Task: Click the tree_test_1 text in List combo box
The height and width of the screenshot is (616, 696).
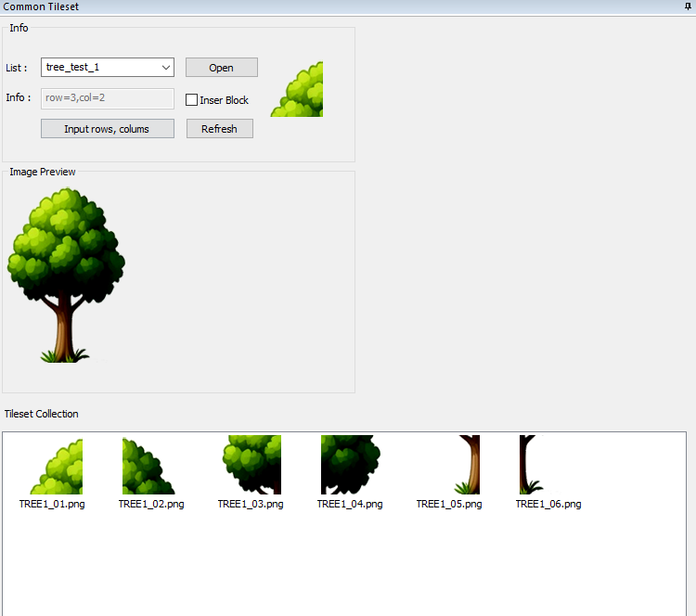Action: [x=72, y=68]
